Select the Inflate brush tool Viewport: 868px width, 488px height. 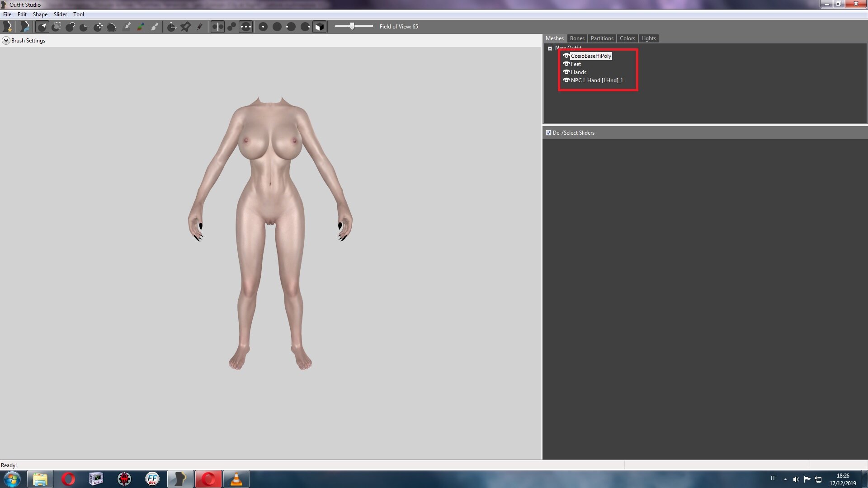70,27
